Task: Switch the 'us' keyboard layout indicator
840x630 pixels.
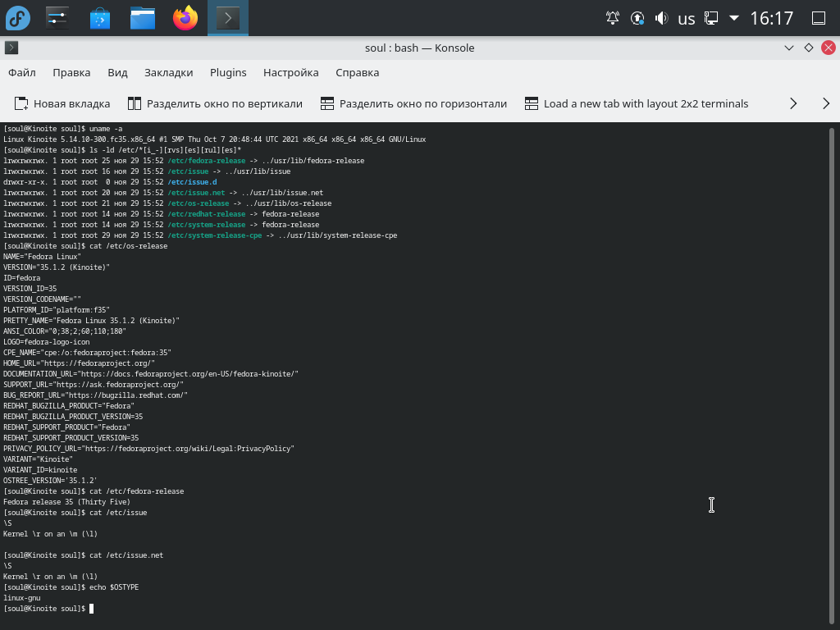Action: (x=687, y=19)
